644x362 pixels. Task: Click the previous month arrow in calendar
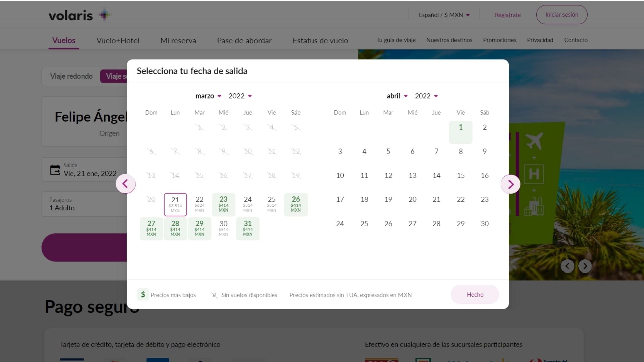[x=125, y=184]
